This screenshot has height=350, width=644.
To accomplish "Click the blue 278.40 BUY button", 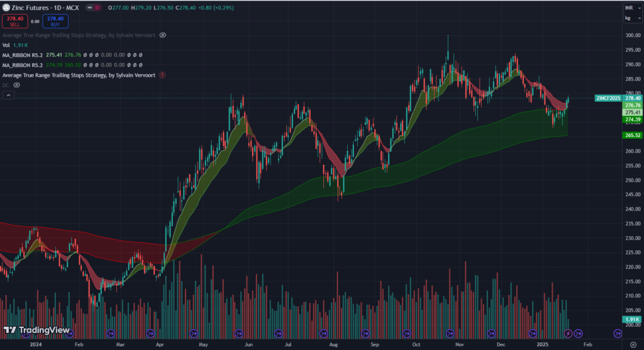I will [55, 21].
